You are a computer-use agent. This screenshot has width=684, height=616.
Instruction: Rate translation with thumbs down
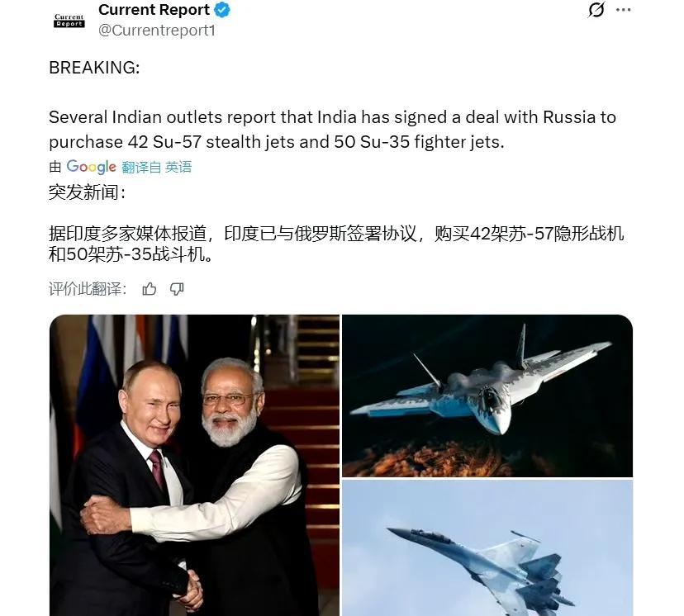point(177,289)
